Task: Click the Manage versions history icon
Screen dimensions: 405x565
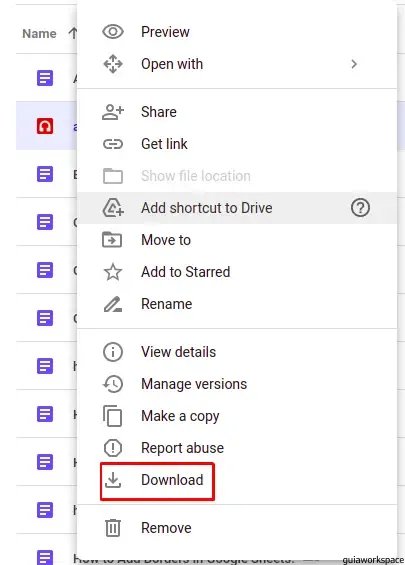Action: [113, 384]
